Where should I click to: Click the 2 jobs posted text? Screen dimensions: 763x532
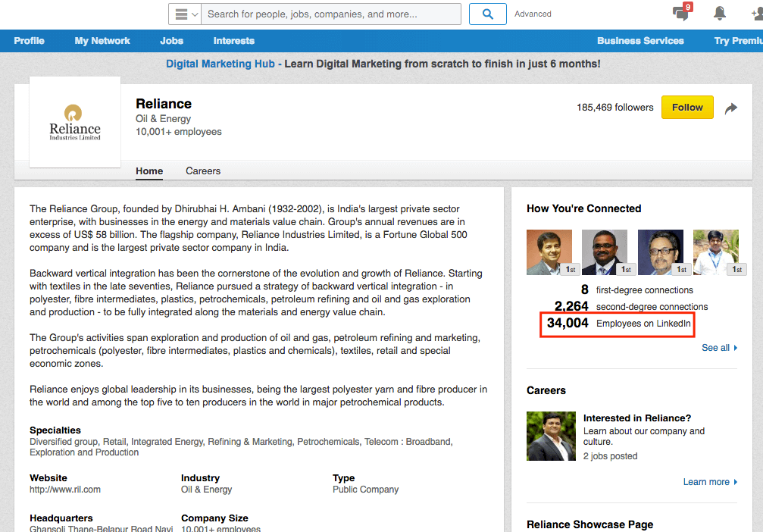point(610,456)
